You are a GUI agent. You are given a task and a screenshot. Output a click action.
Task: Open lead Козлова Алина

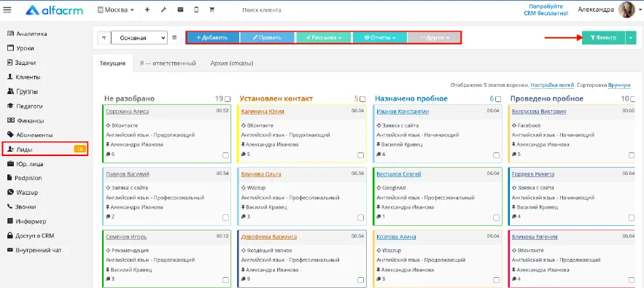pos(396,237)
